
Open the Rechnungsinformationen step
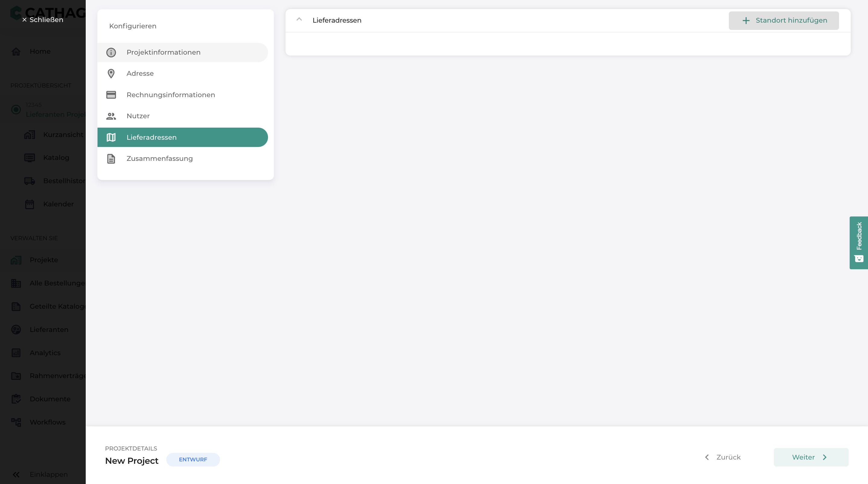pos(183,95)
